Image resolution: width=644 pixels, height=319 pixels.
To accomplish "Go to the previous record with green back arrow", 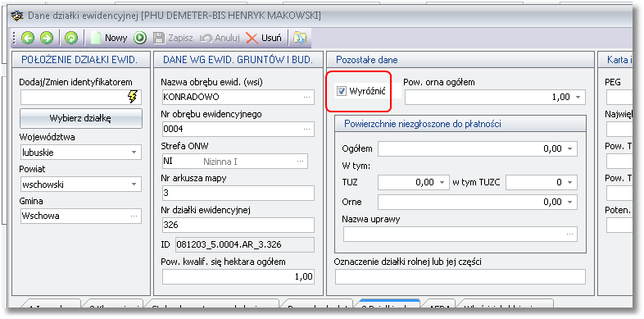I will click(x=29, y=39).
